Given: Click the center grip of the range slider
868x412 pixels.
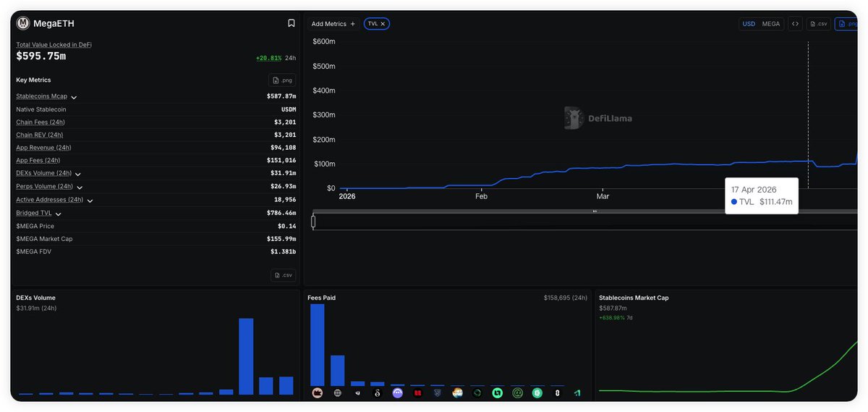Looking at the screenshot, I should tap(595, 211).
